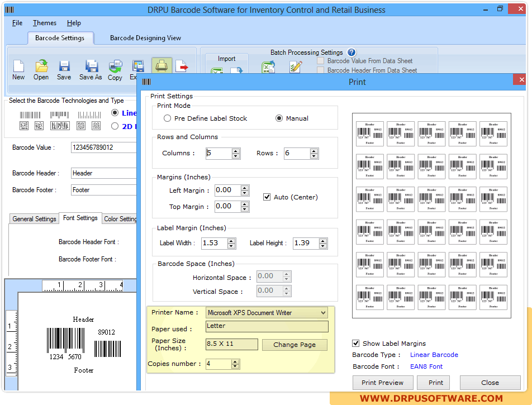
Task: Click the Open folder icon
Action: pyautogui.click(x=41, y=66)
